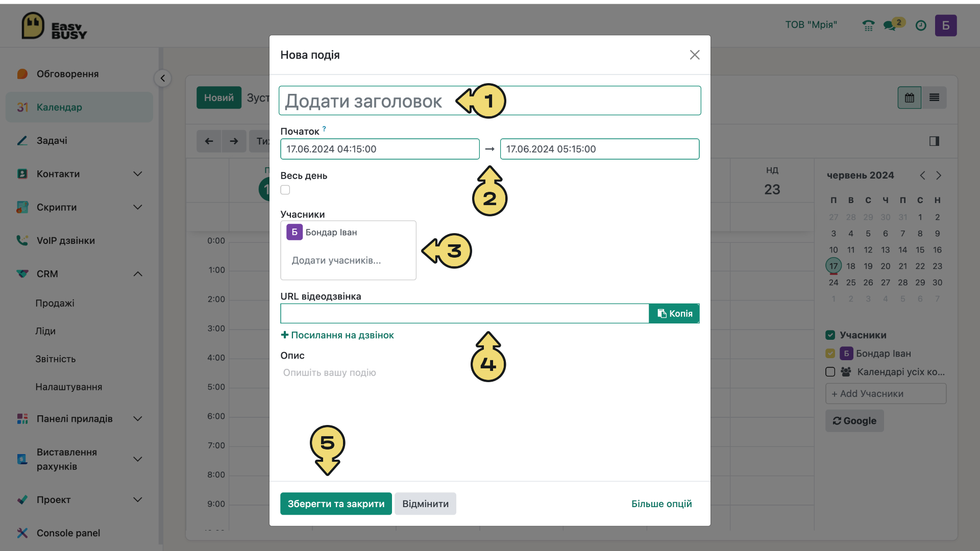The width and height of the screenshot is (980, 551).
Task: Go to next week arrow
Action: pyautogui.click(x=234, y=141)
